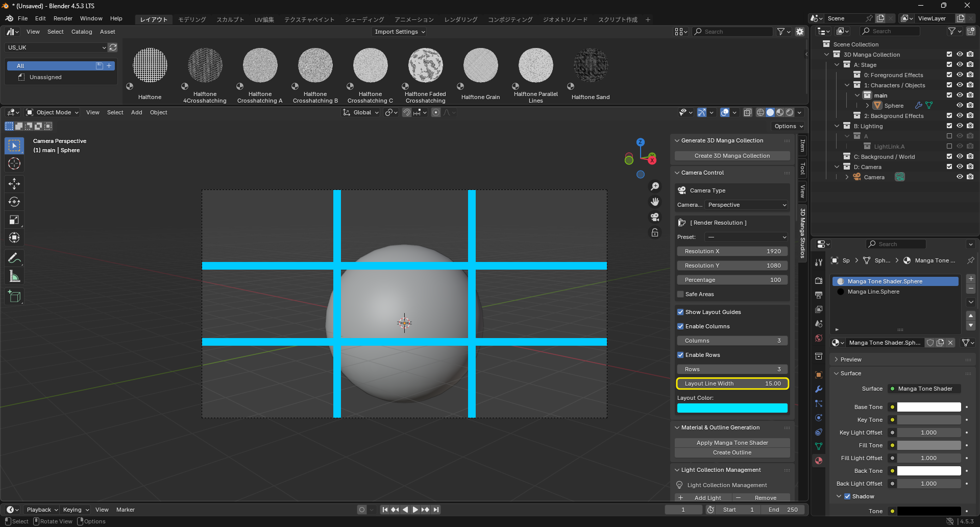Open the Render menu
This screenshot has height=527, width=980.
[63, 18]
